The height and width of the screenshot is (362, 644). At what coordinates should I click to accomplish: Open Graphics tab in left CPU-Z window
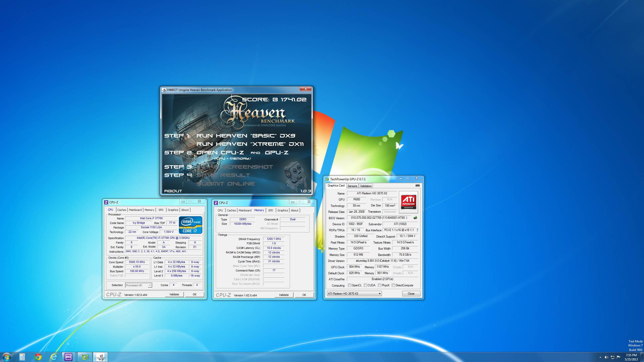click(x=173, y=210)
